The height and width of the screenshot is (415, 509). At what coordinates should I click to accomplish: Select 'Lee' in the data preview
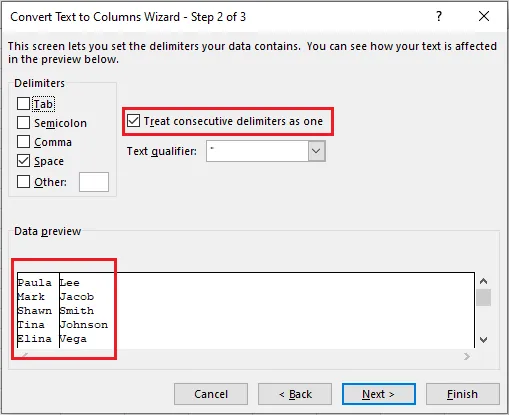[x=70, y=283]
